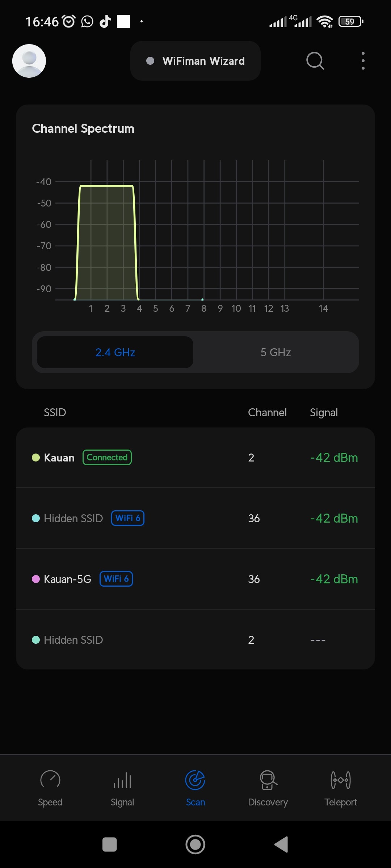Select Hidden SSID on channel 36
Image resolution: width=391 pixels, height=868 pixels.
(x=195, y=518)
